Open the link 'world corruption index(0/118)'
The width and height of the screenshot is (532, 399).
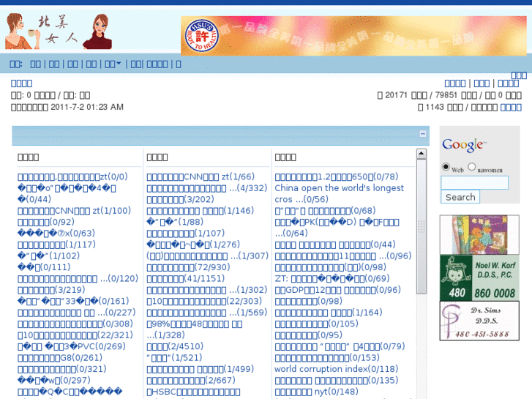pyautogui.click(x=336, y=369)
